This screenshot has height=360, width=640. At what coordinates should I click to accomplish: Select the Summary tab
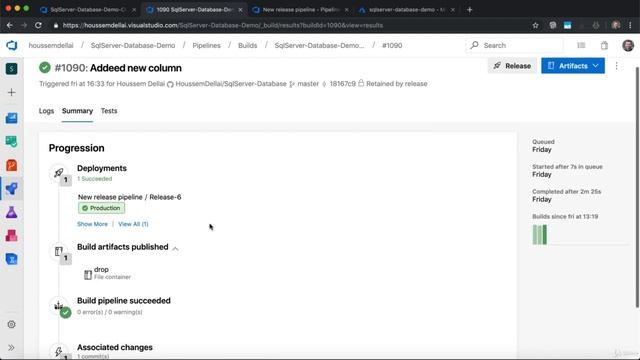77,111
